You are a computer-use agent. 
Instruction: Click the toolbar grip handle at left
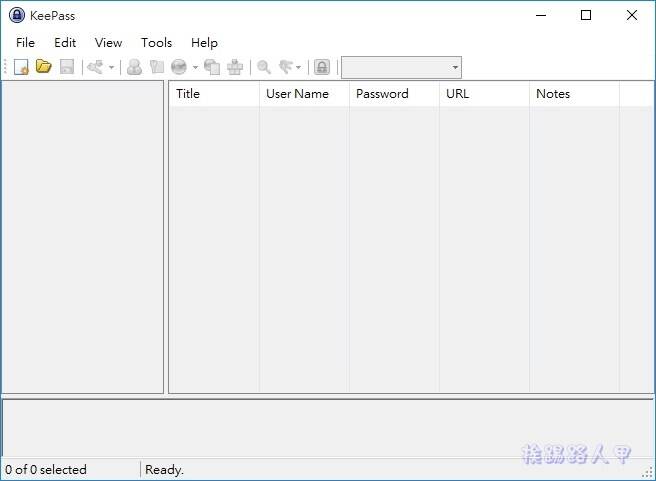pyautogui.click(x=5, y=67)
